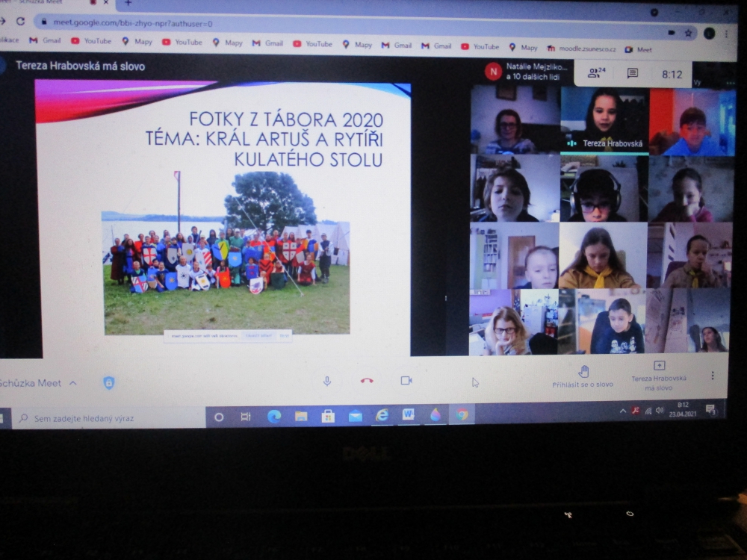This screenshot has height=560, width=747.
Task: Select Tereza Hrabovská's video tile
Action: click(x=604, y=121)
